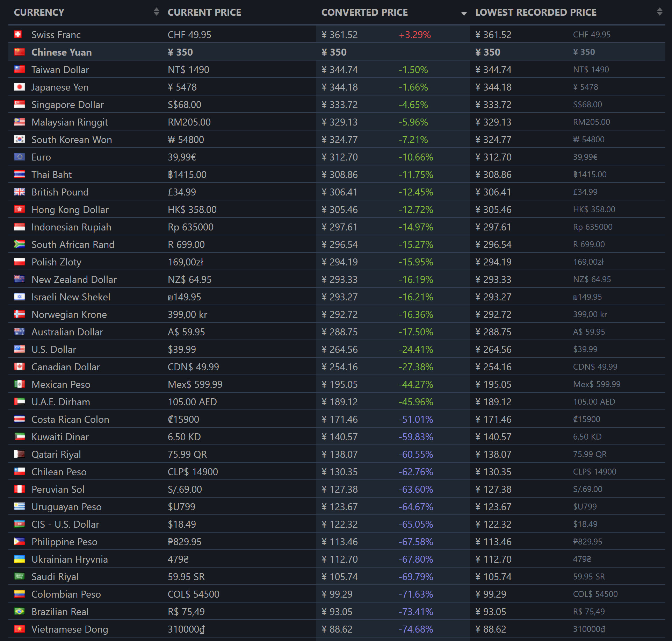Click the 39,99€ current price
The image size is (672, 641).
[x=182, y=157]
